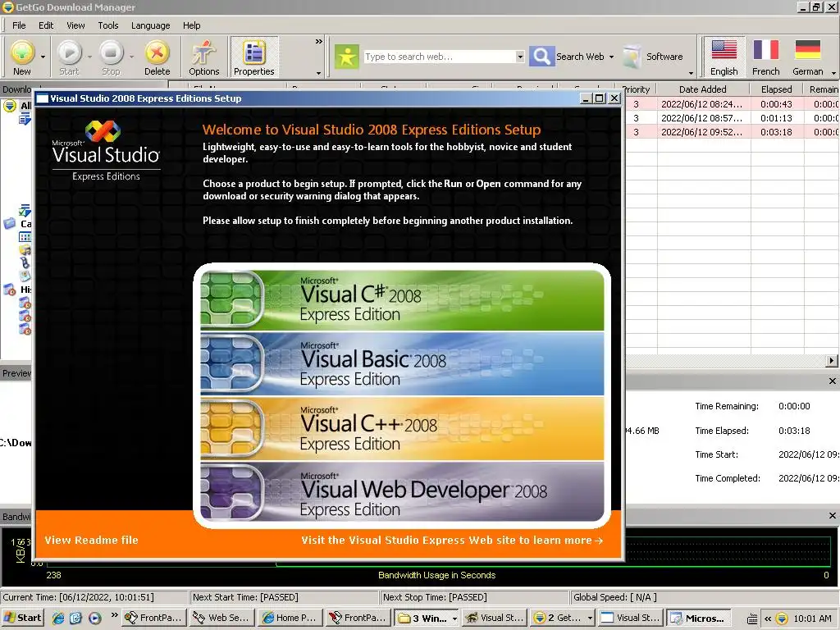Image resolution: width=840 pixels, height=630 pixels.
Task: Launch media player quick launch icon
Action: (x=95, y=618)
